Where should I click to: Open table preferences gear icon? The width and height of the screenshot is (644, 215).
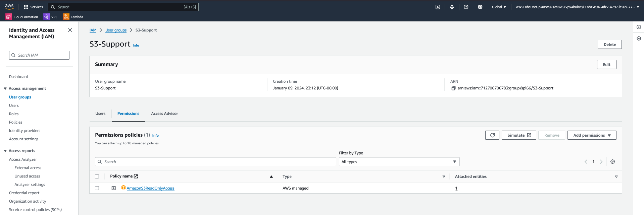pos(612,162)
